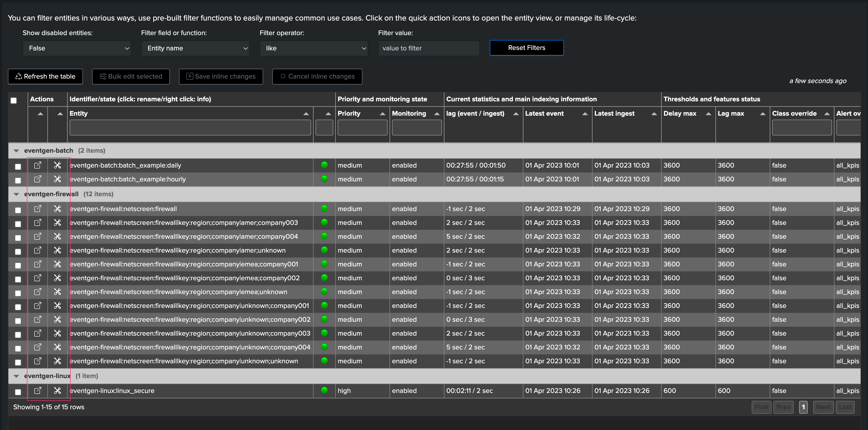
Task: Open entity view for batch_example:hourly
Action: click(x=38, y=179)
